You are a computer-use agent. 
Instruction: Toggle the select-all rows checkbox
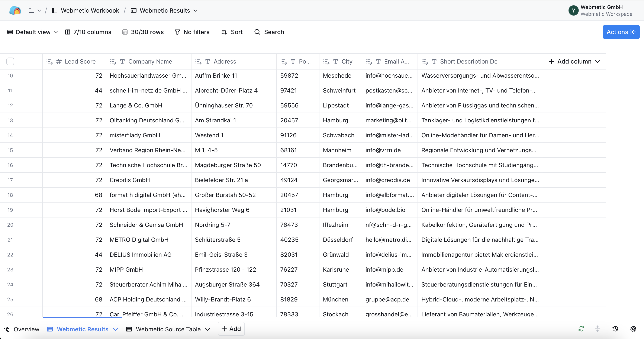(x=10, y=61)
